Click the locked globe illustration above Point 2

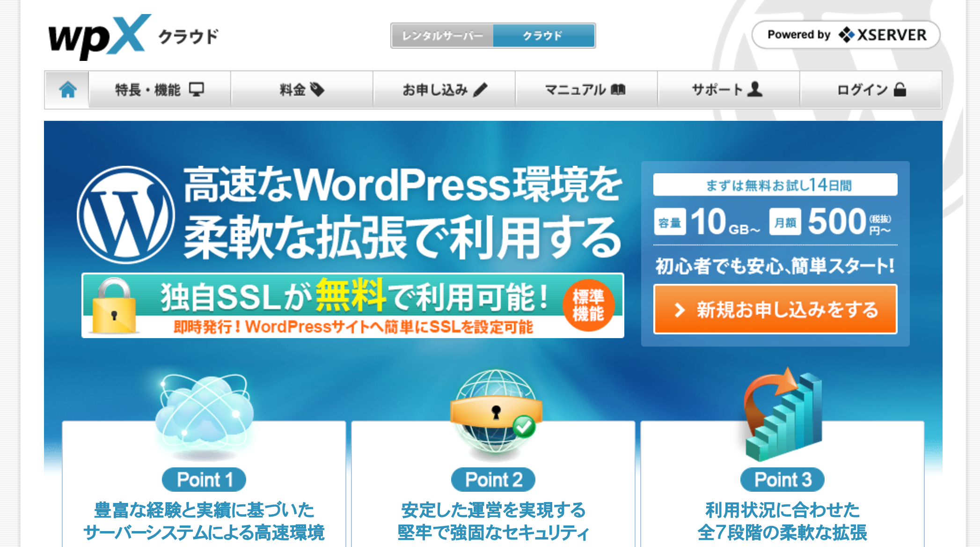(x=496, y=412)
